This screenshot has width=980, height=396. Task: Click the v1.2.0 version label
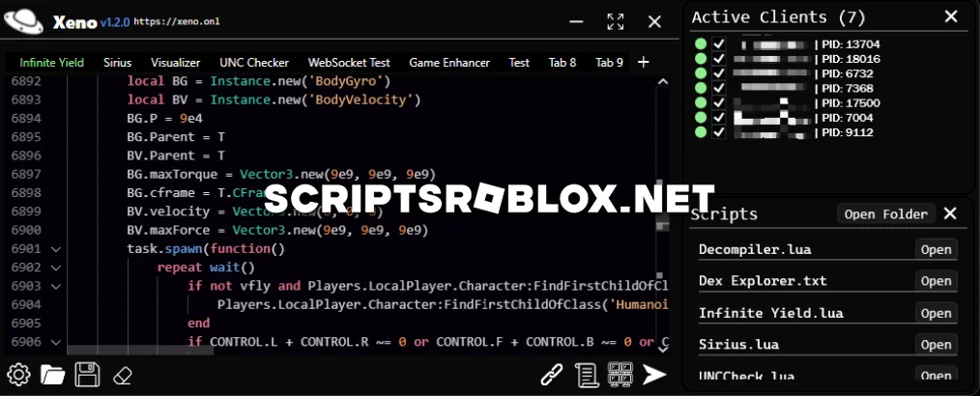115,22
